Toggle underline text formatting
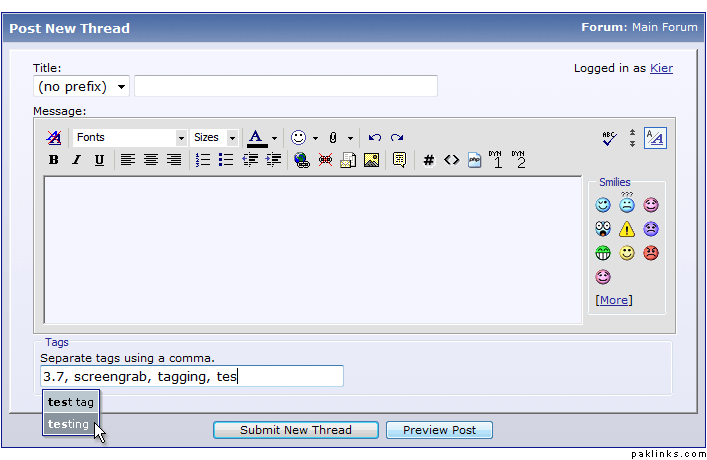The height and width of the screenshot is (460, 707). tap(99, 160)
